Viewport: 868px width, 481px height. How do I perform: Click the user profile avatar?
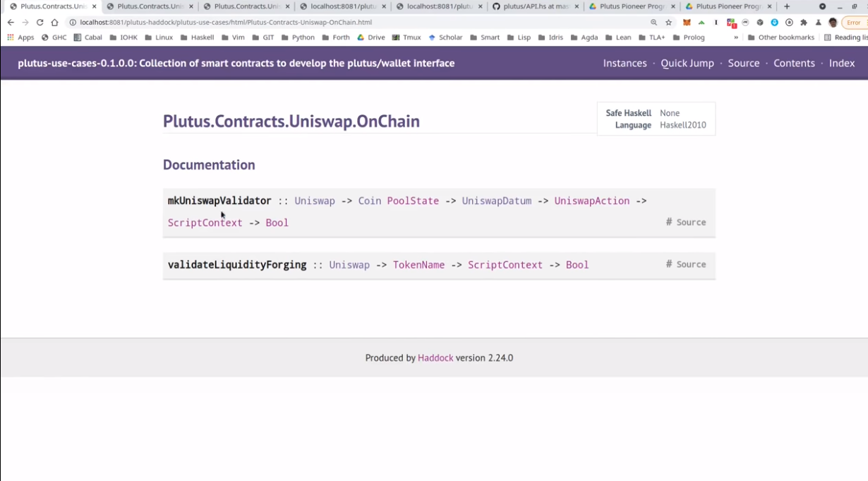(x=833, y=23)
